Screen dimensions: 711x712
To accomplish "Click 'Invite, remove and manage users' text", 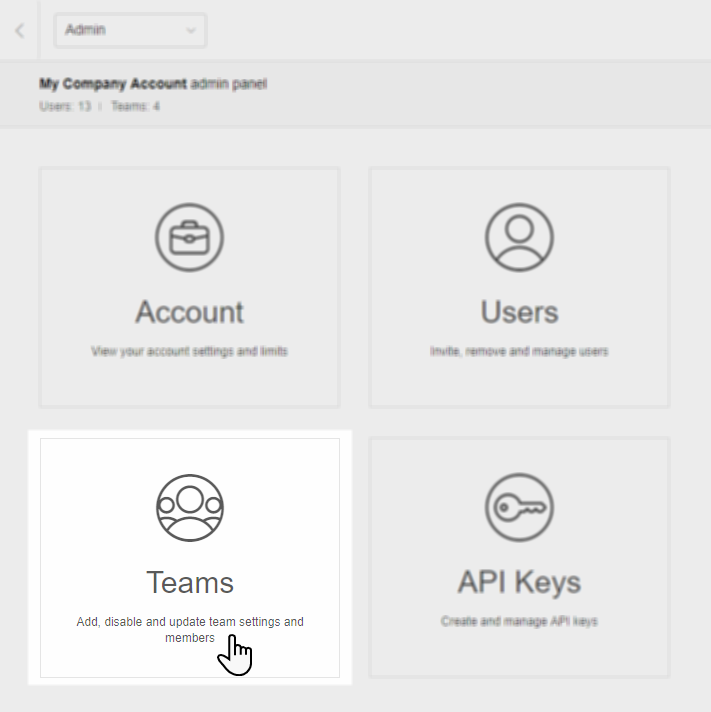I will [519, 352].
